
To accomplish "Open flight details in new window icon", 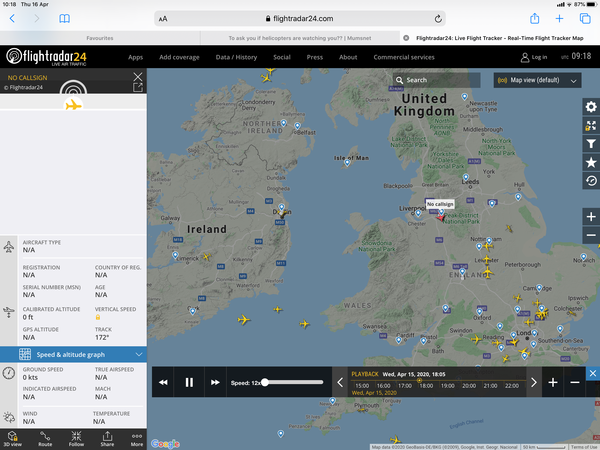I will click(138, 88).
